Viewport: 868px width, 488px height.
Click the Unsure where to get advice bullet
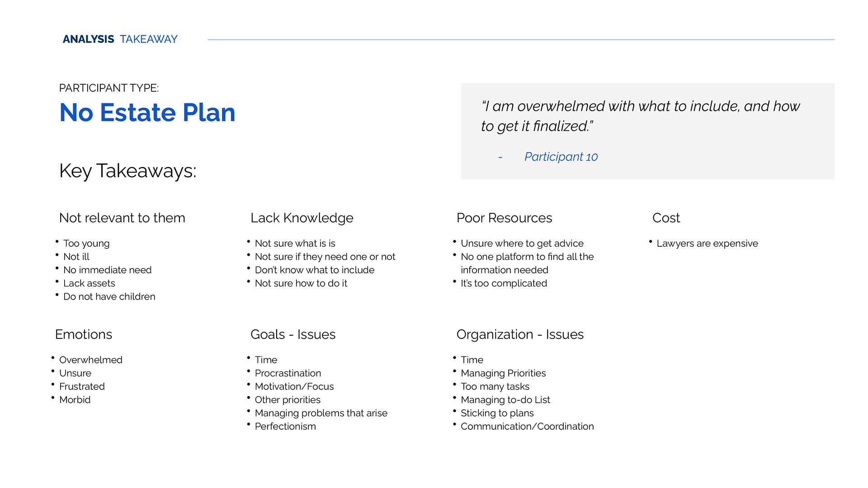click(x=522, y=244)
